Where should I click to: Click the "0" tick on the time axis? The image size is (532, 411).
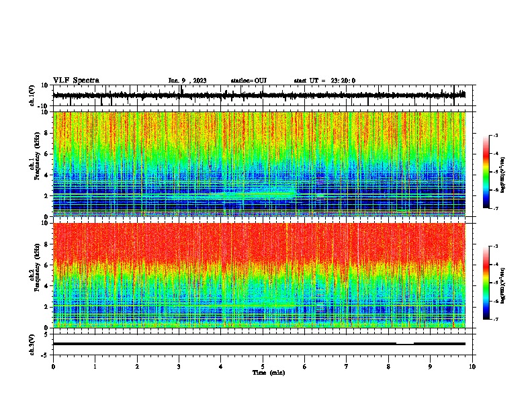click(53, 367)
